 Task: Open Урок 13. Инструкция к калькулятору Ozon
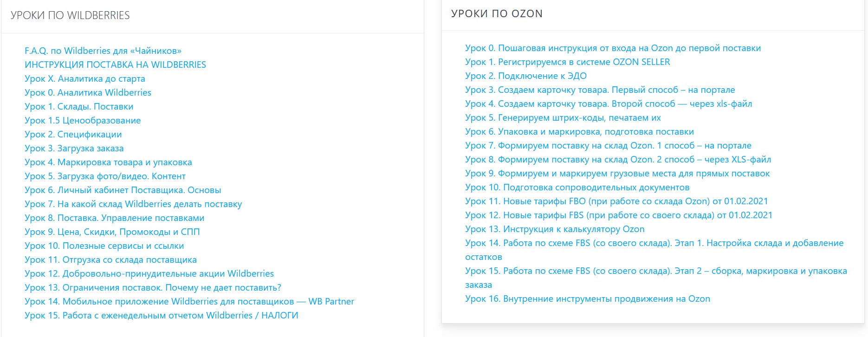[555, 229]
